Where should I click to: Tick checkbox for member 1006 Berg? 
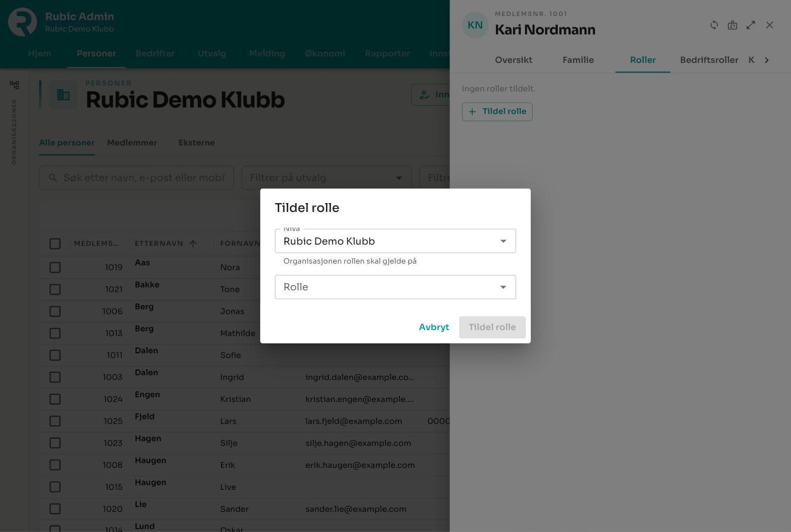coord(55,311)
